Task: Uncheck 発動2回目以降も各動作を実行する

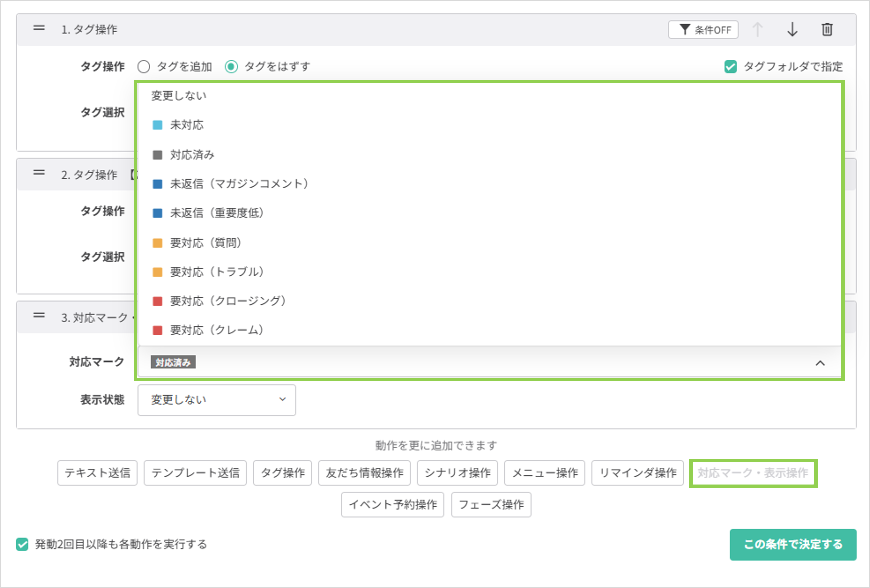Action: coord(22,545)
